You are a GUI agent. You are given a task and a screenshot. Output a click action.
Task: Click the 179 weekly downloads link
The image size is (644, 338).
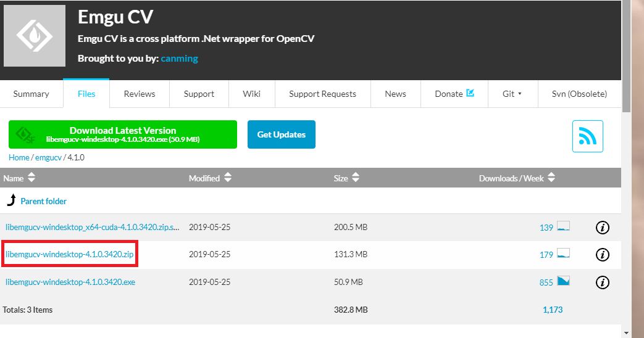(546, 255)
